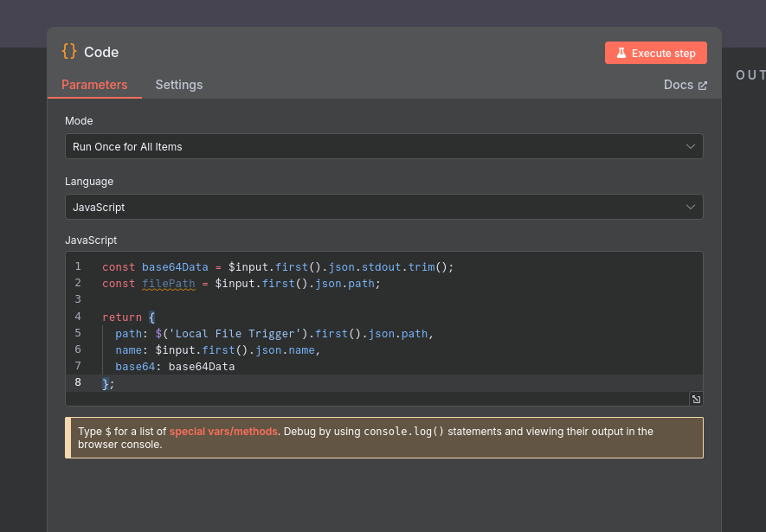Screen dimensions: 766x532
Task: Click the underlined filePath variable
Action: coord(169,284)
